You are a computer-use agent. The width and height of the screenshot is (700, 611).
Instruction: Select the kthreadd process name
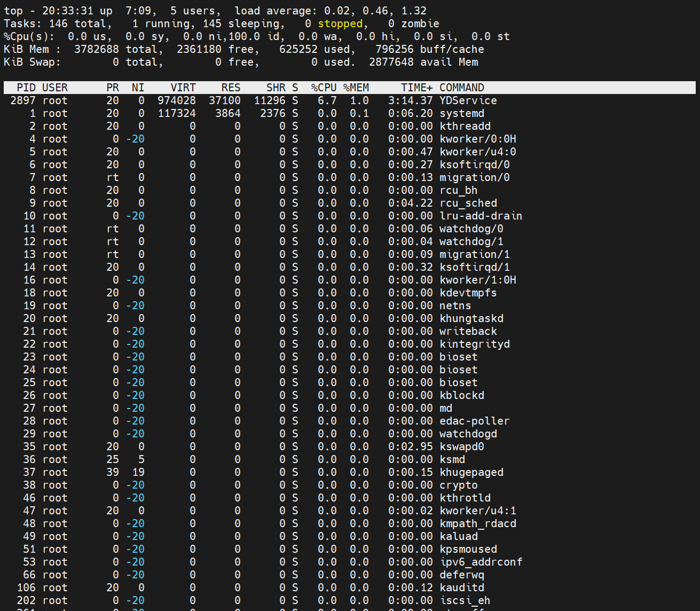point(465,126)
